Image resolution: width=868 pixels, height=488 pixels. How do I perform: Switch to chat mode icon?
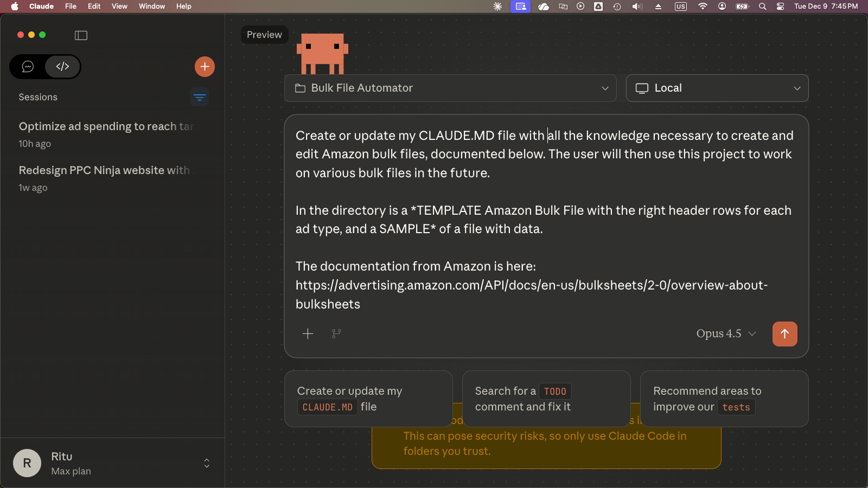point(28,67)
